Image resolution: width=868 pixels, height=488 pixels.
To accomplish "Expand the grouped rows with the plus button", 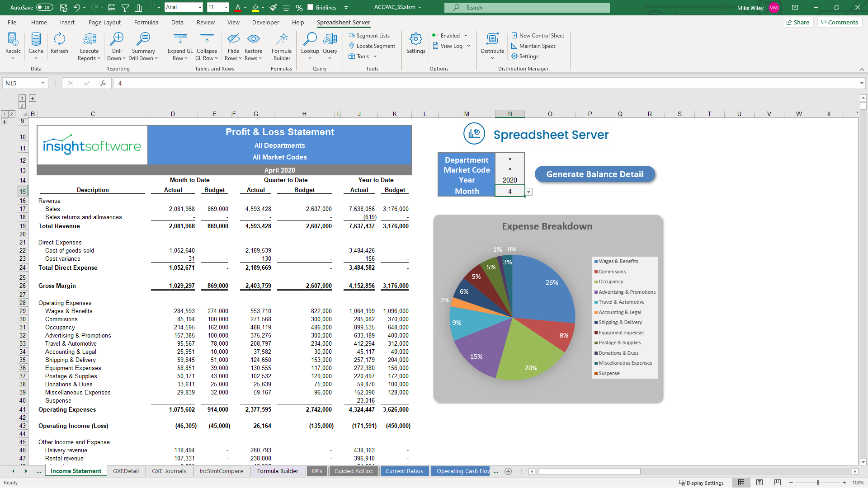I will [x=5, y=122].
